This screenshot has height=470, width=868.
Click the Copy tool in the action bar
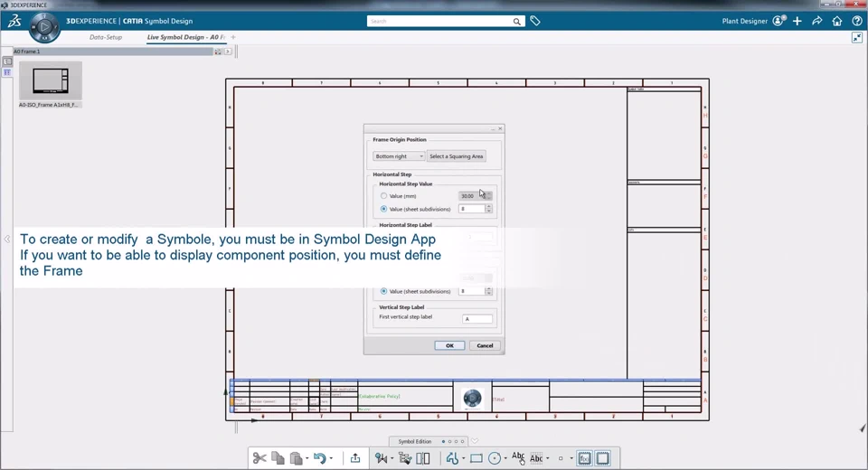[x=278, y=458]
